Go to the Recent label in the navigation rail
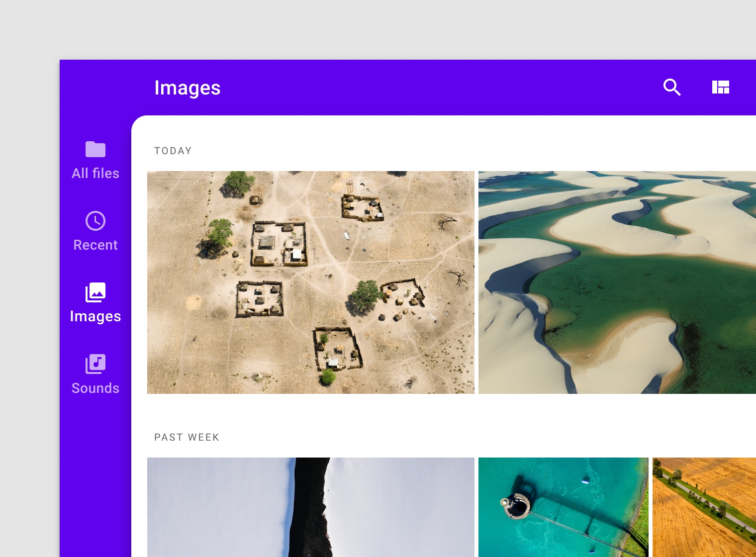The width and height of the screenshot is (756, 557). coord(95,245)
